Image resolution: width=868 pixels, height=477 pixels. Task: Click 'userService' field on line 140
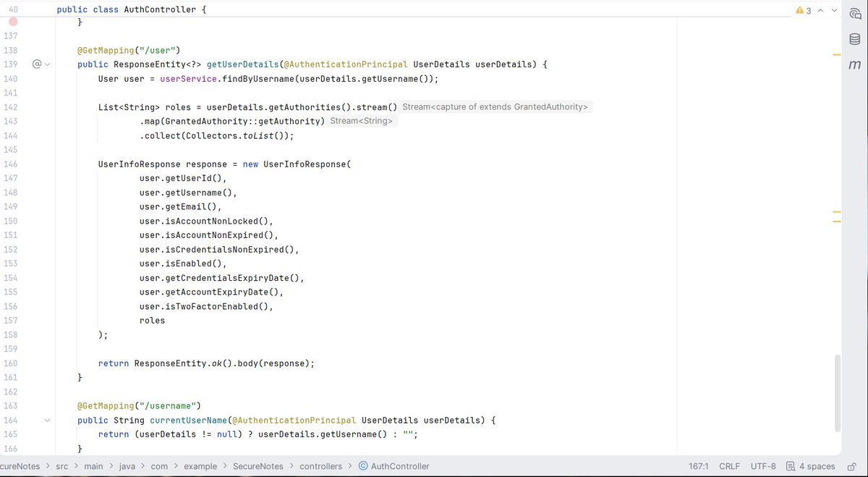[188, 79]
